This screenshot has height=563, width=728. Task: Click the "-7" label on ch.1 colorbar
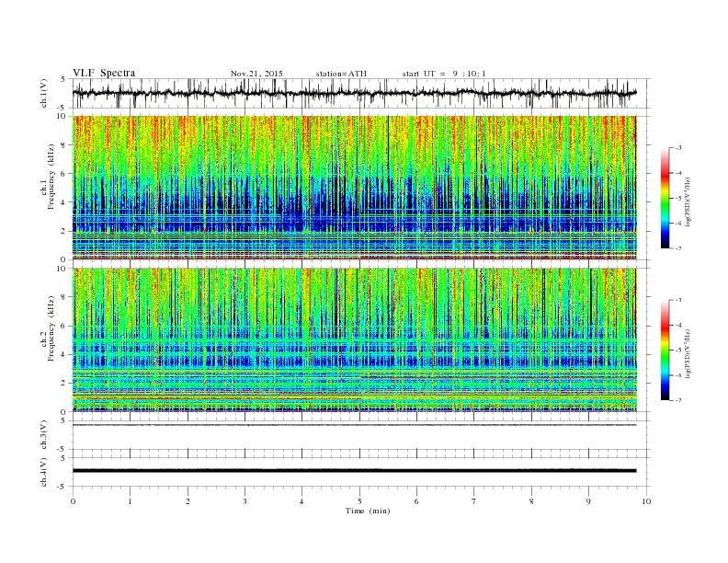[x=677, y=248]
